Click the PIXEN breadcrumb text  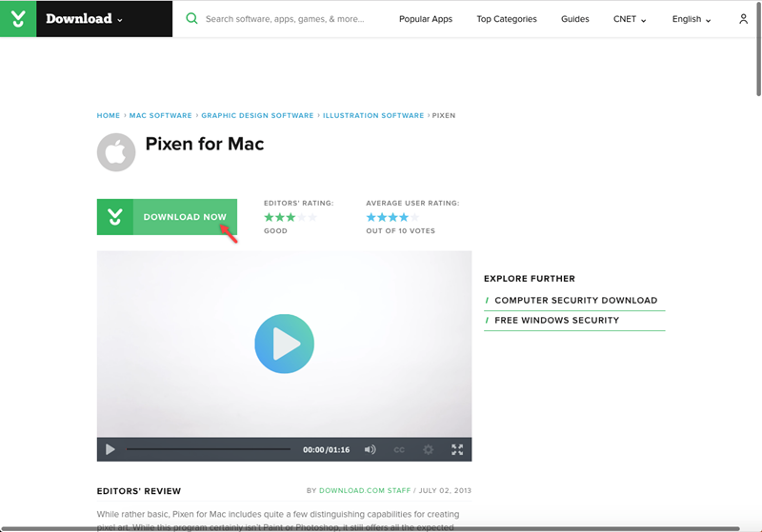(444, 115)
